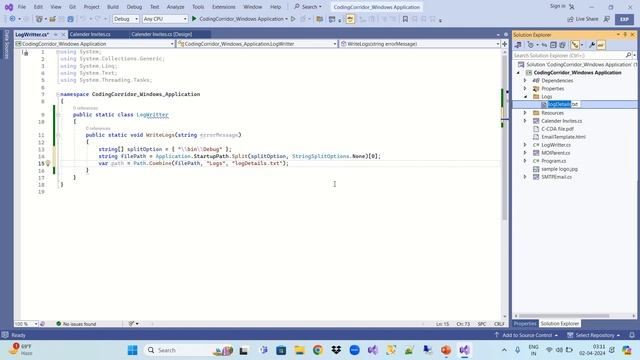The height and width of the screenshot is (360, 640).
Task: Click the split editor window icon
Action: 504,44
